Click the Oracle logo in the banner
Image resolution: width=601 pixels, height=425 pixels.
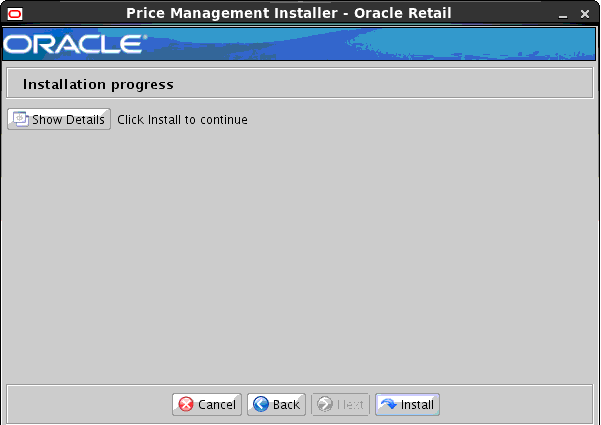[75, 44]
